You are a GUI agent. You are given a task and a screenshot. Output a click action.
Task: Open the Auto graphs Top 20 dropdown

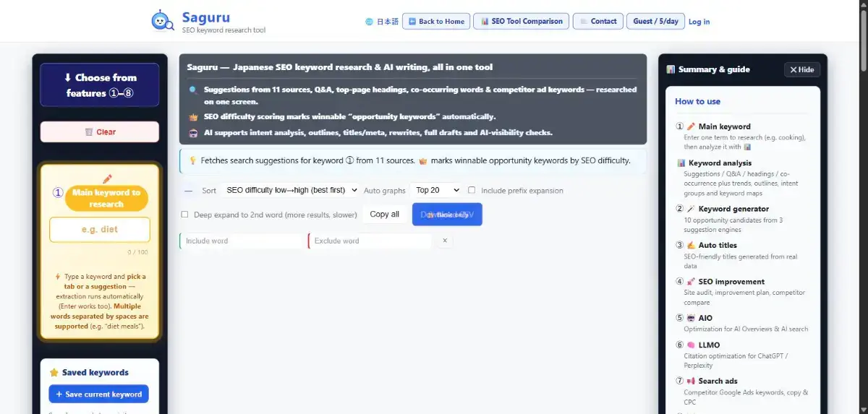pyautogui.click(x=435, y=190)
